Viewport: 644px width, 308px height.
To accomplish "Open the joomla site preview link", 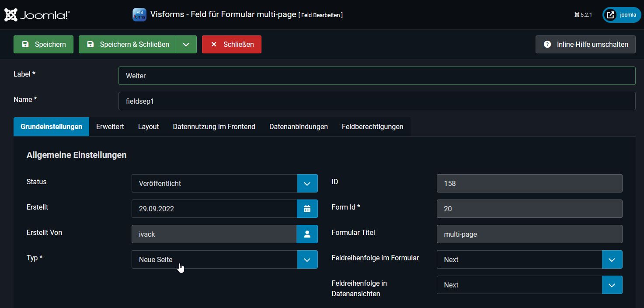I will click(622, 15).
